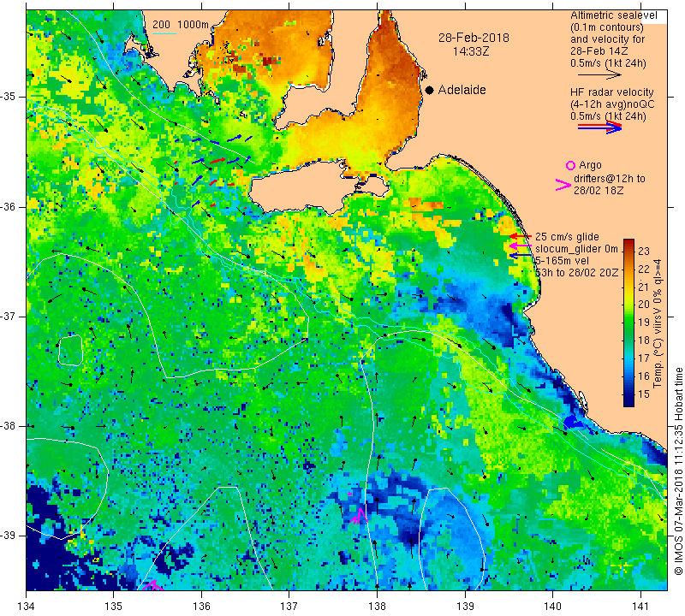Click the '5-165m vel' legend text
Image resolution: width=685 pixels, height=616 pixels.
[x=562, y=261]
